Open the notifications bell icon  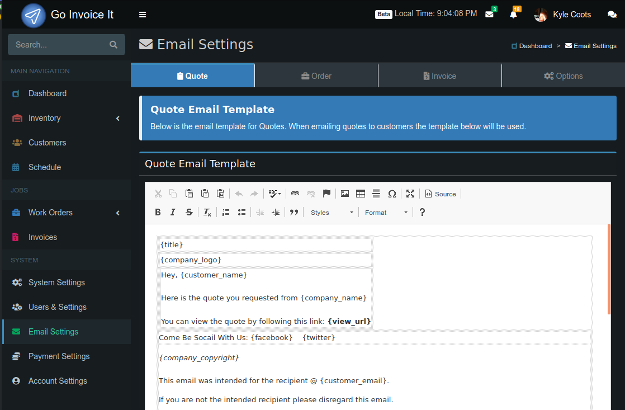513,15
